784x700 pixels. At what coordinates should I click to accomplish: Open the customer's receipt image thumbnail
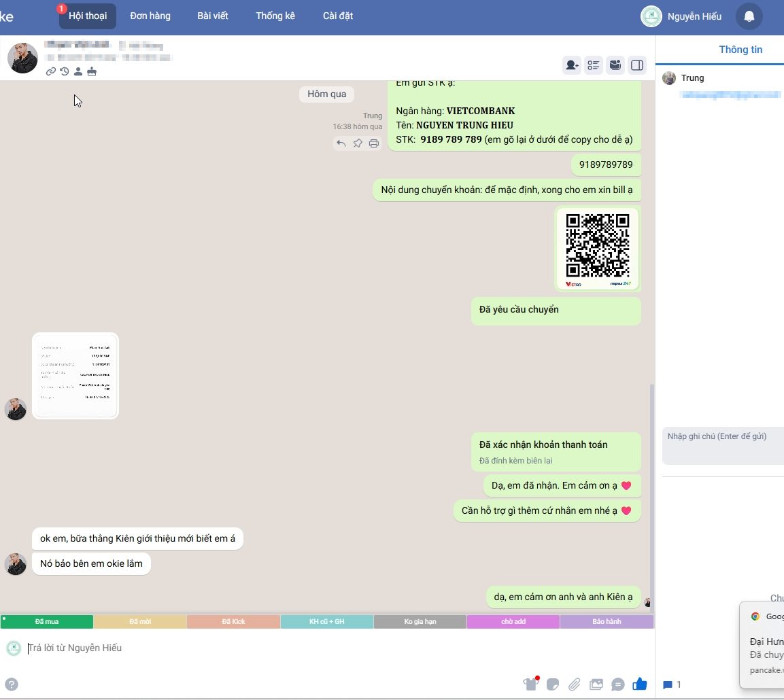75,376
